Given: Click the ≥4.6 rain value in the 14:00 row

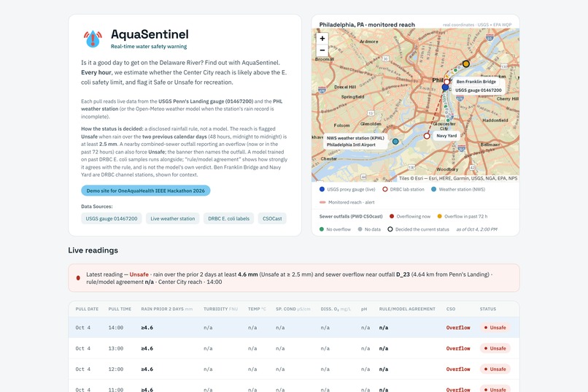Looking at the screenshot, I should [x=147, y=328].
